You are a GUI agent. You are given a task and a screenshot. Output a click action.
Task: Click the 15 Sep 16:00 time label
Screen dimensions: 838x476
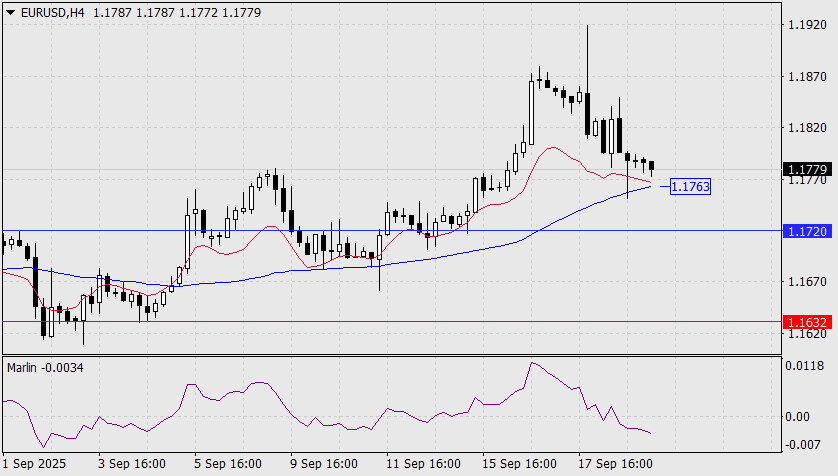[x=519, y=464]
